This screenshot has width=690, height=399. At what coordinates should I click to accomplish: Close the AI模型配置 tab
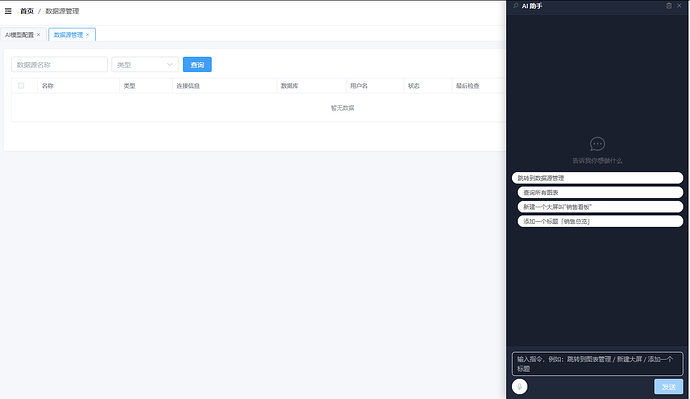[39, 35]
